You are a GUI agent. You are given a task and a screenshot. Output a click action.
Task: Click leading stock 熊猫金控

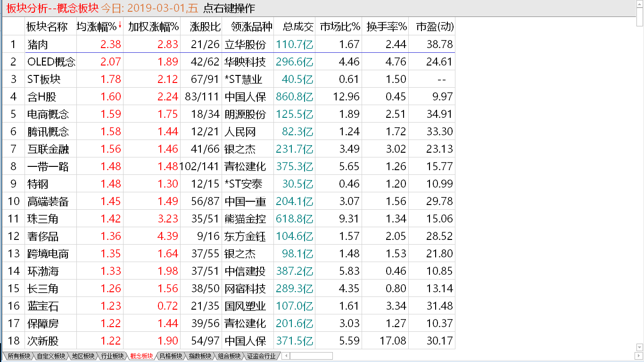[x=245, y=219]
